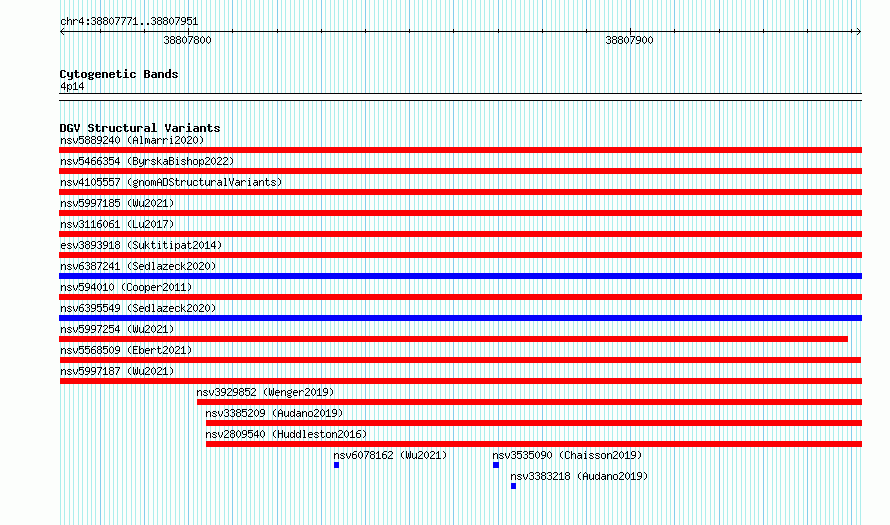The height and width of the screenshot is (525, 890).
Task: Open the nsv3116061 (Lu2017) variant label
Action: click(x=117, y=224)
